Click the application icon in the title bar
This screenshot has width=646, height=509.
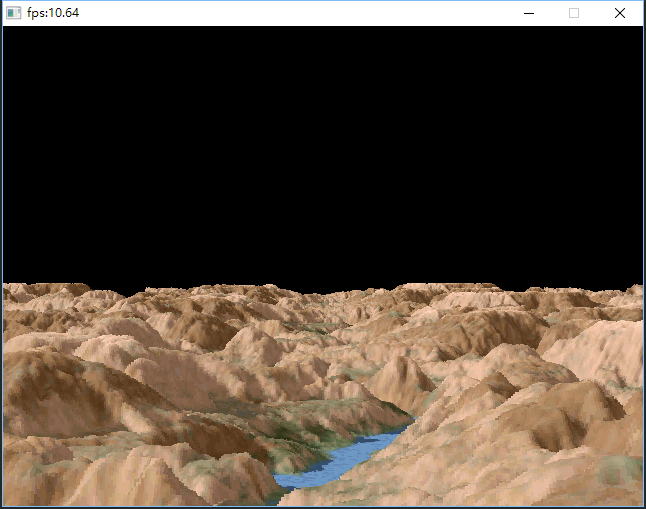tap(14, 13)
